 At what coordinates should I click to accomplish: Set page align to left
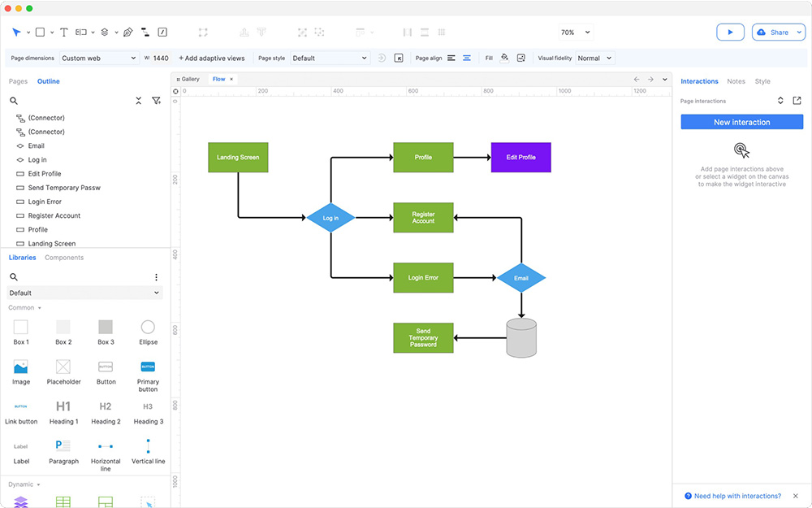point(451,58)
